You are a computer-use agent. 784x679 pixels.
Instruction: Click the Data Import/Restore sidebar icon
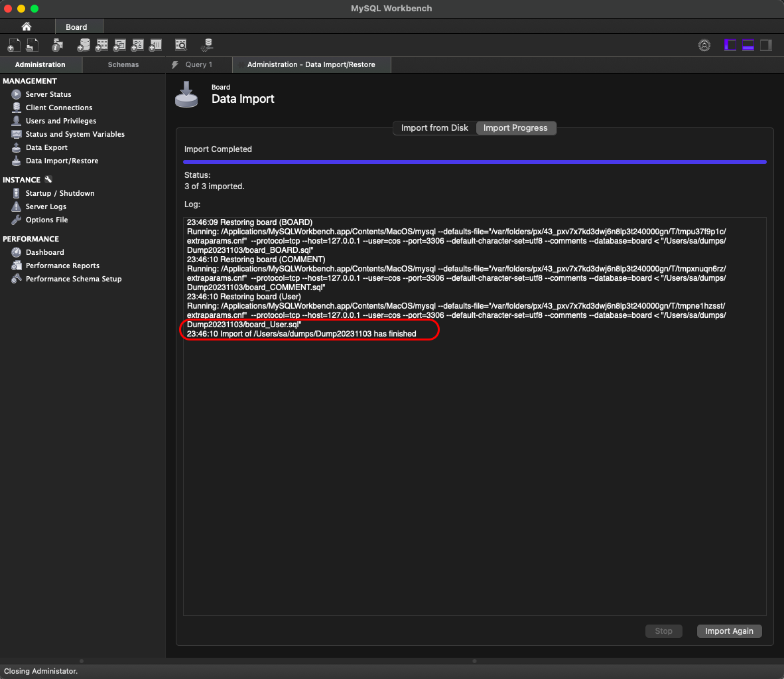coord(17,161)
